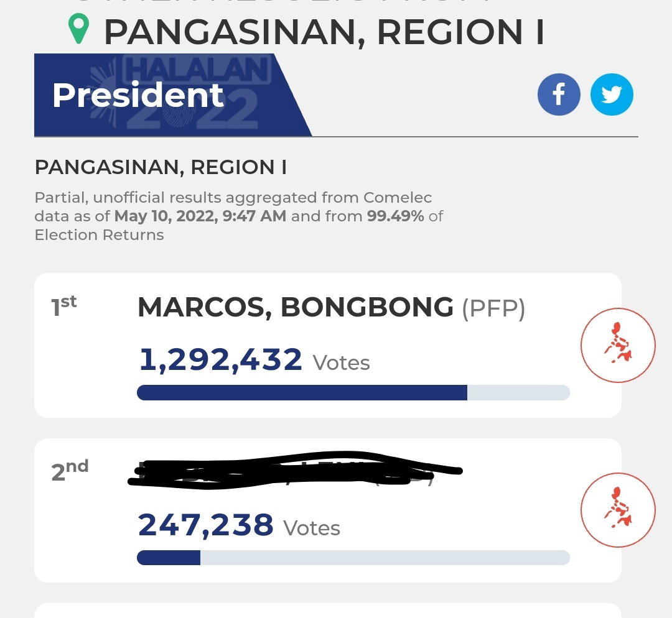The image size is (672, 618).
Task: Click the PANGASINAN, REGION I subheading
Action: (161, 167)
